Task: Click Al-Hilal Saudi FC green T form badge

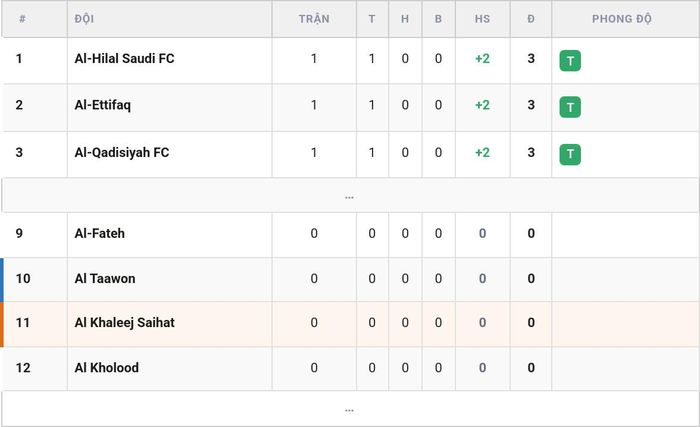Action: click(570, 61)
